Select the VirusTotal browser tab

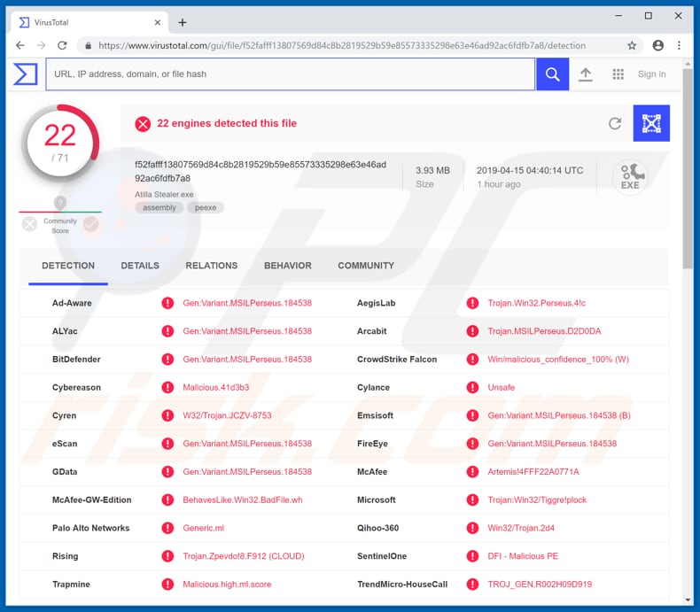(x=89, y=22)
